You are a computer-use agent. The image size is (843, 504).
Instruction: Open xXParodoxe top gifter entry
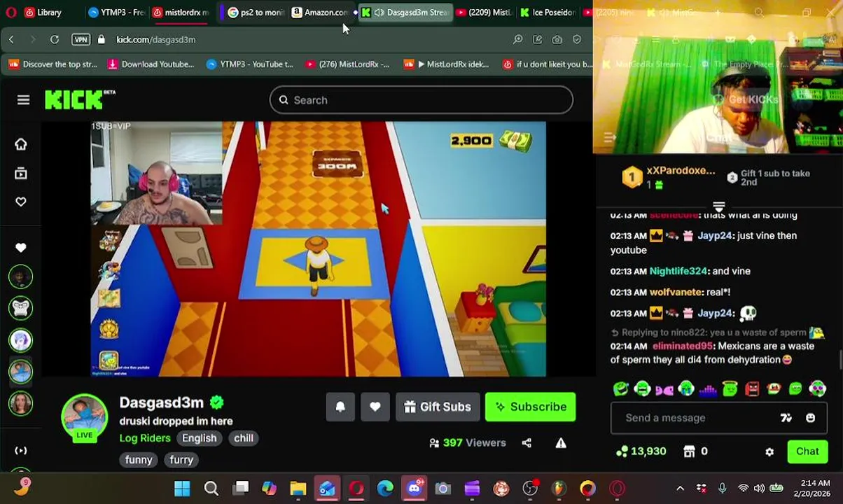(x=669, y=177)
